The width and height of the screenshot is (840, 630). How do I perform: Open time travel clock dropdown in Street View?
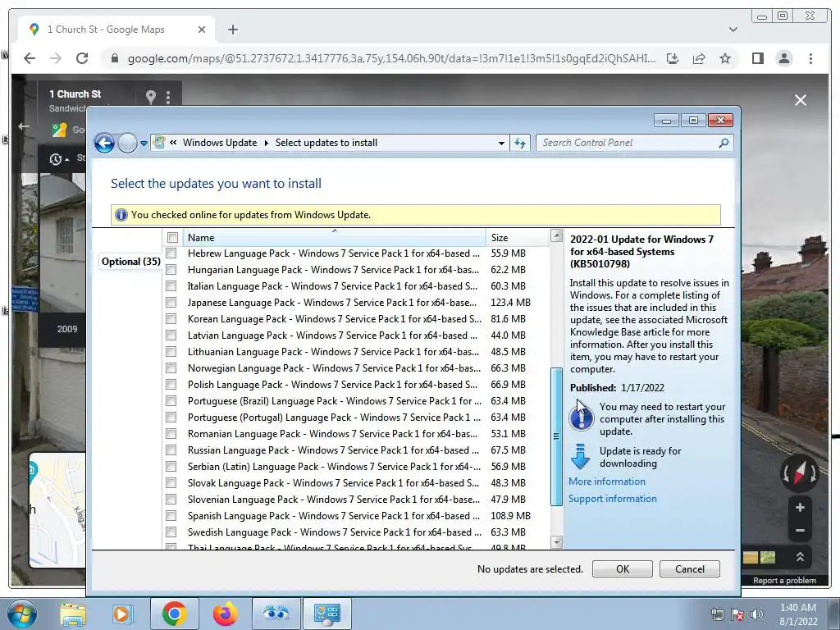(59, 158)
